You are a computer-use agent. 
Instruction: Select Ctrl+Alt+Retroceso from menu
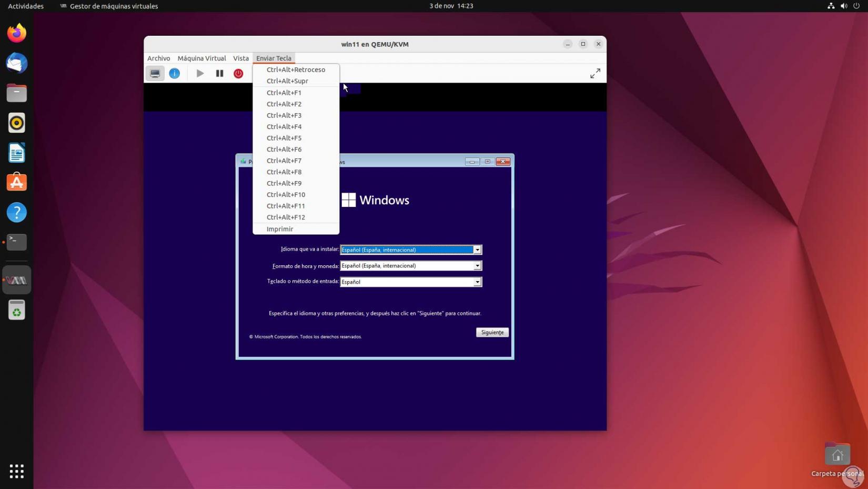(296, 69)
